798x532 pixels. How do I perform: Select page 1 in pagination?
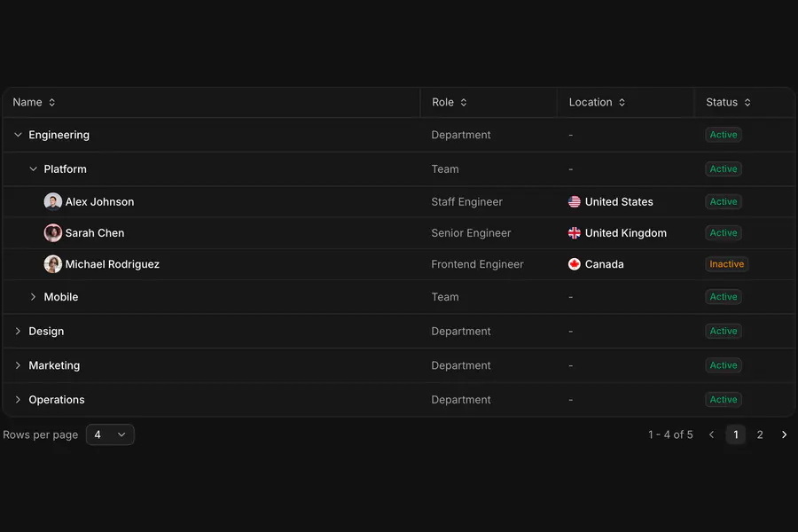pyautogui.click(x=735, y=434)
